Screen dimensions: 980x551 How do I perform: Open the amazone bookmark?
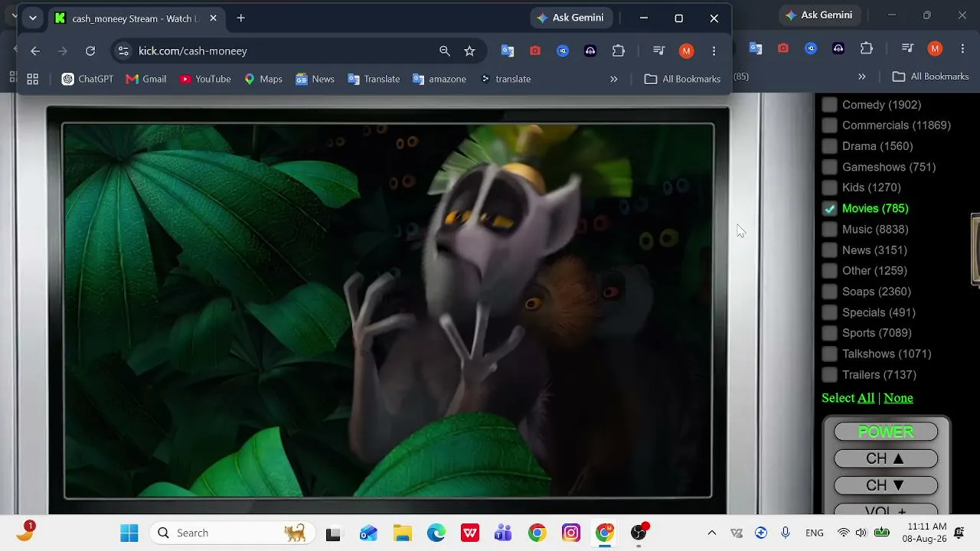pyautogui.click(x=439, y=79)
